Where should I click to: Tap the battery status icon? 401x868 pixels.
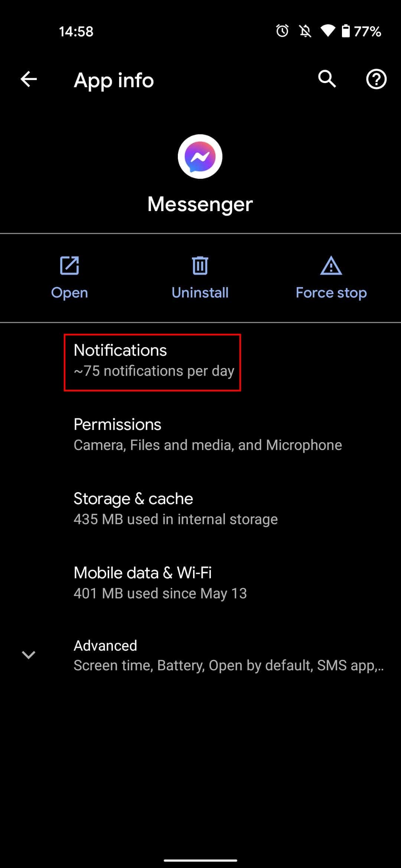(346, 31)
